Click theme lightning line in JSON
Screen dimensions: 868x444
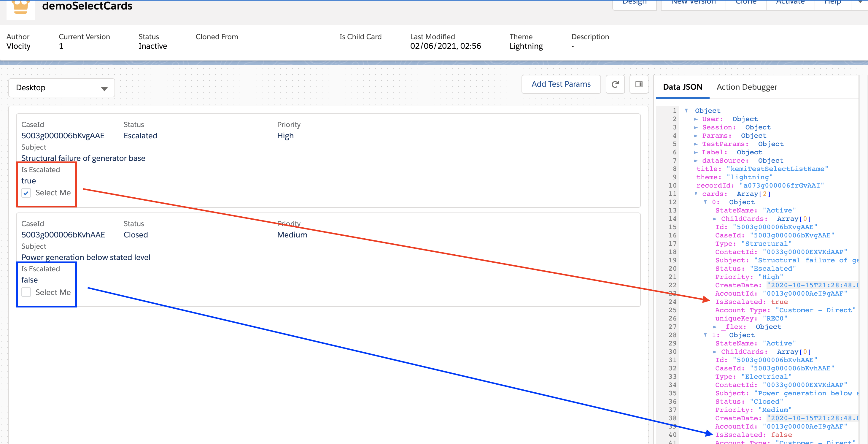735,177
